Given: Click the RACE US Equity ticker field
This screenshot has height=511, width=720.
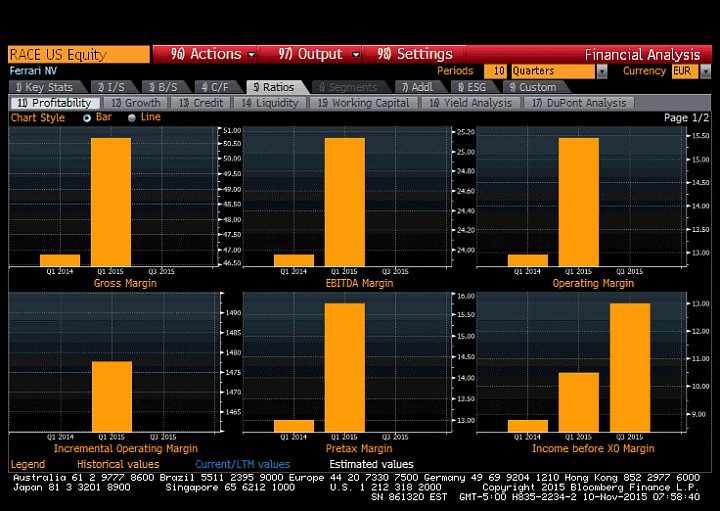Looking at the screenshot, I should [79, 55].
